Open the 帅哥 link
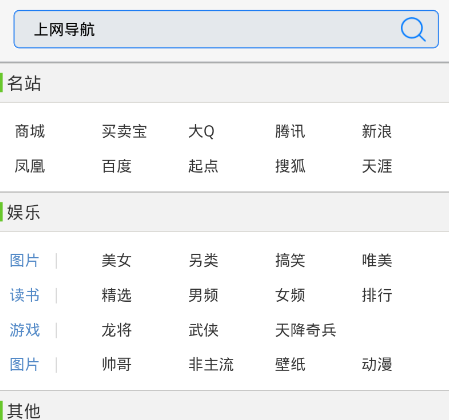Image resolution: width=449 pixels, height=420 pixels. (117, 364)
